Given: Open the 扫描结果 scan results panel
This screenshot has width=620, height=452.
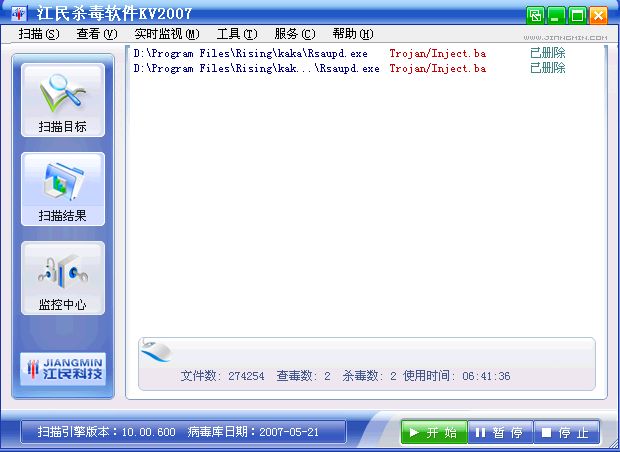Looking at the screenshot, I should click(x=63, y=189).
